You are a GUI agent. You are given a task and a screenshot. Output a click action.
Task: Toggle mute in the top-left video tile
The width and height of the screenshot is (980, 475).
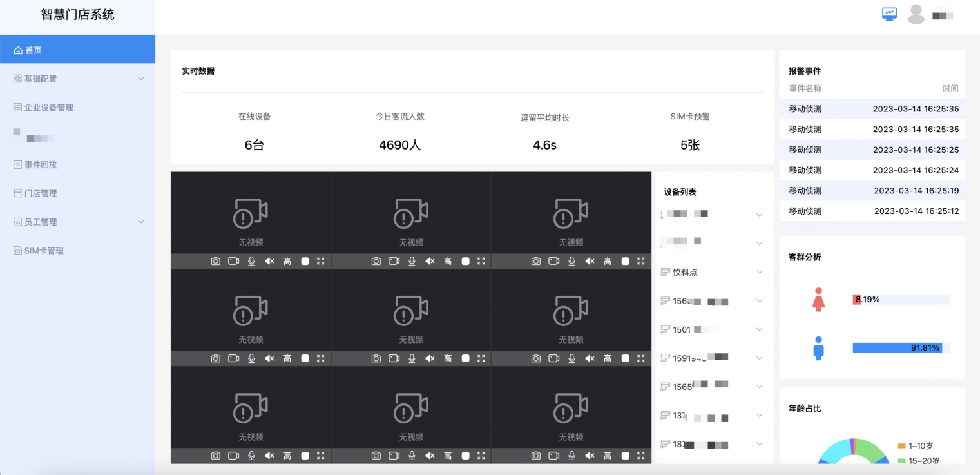point(269,261)
